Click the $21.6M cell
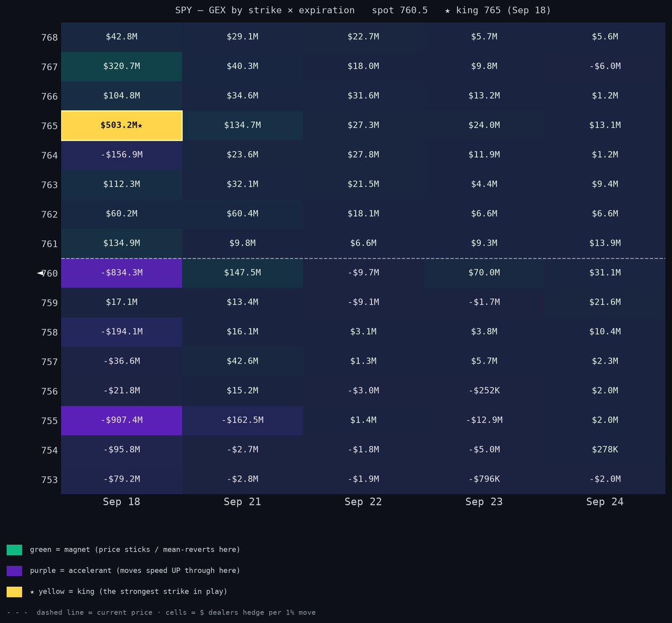The image size is (672, 623). click(605, 302)
